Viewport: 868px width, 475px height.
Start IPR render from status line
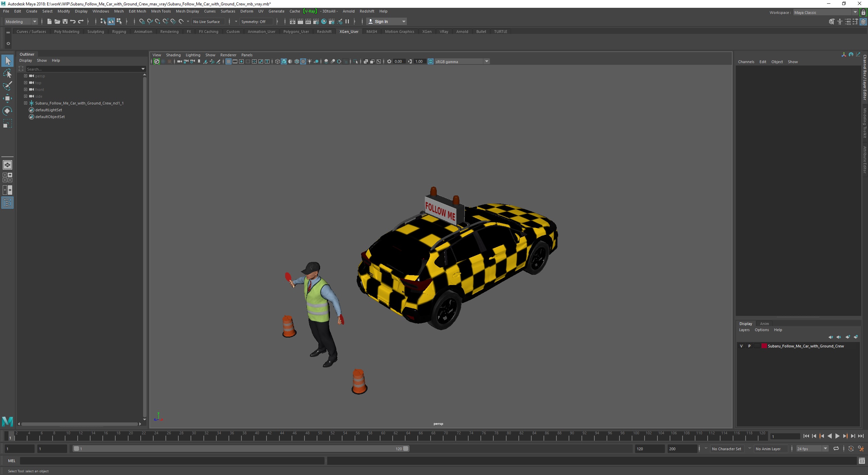308,21
